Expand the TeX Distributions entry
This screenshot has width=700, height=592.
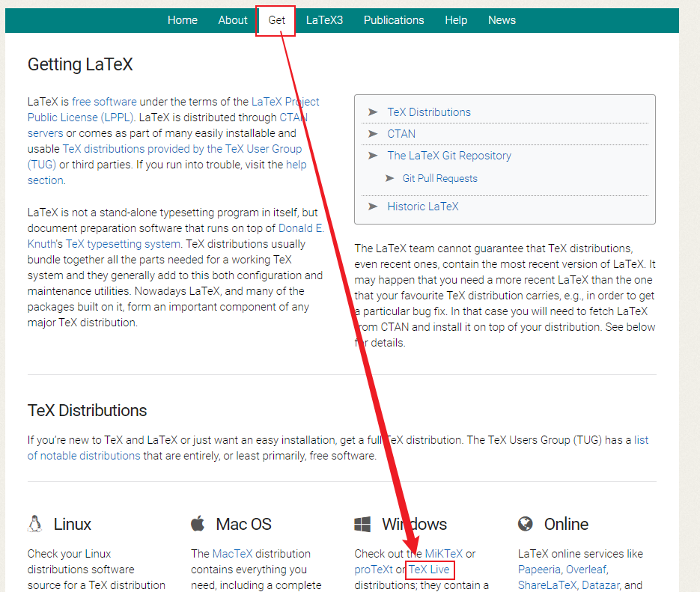(x=428, y=112)
